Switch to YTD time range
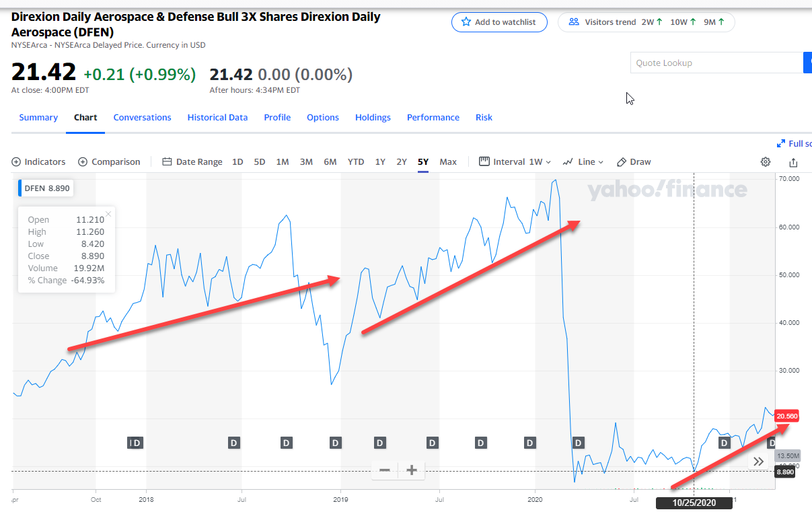The height and width of the screenshot is (514, 812). [x=356, y=161]
